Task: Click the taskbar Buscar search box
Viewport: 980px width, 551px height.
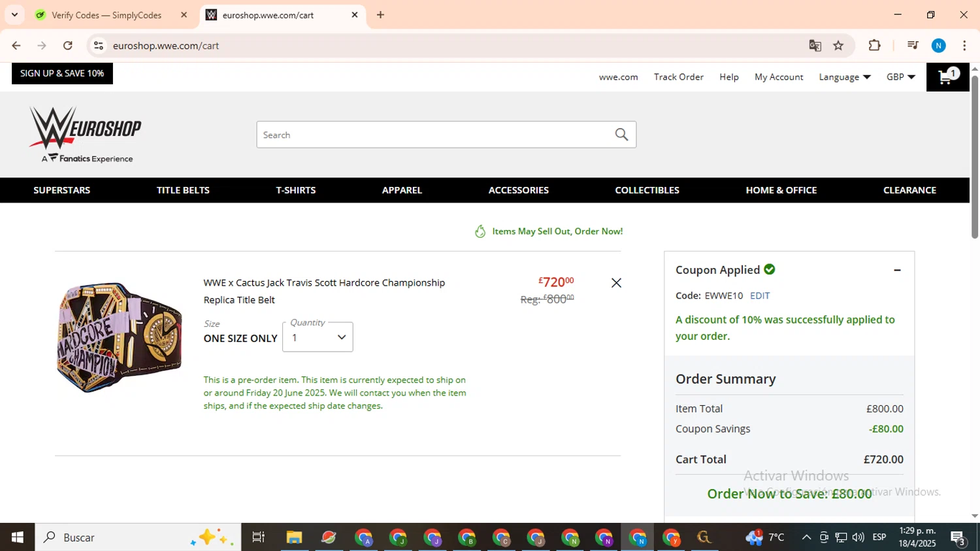Action: click(x=138, y=537)
